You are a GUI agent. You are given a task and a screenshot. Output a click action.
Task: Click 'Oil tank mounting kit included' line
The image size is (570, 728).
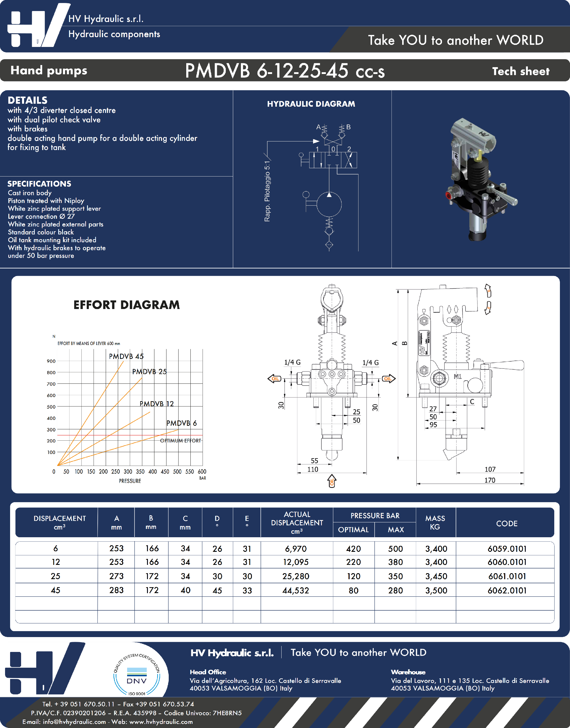(x=52, y=240)
